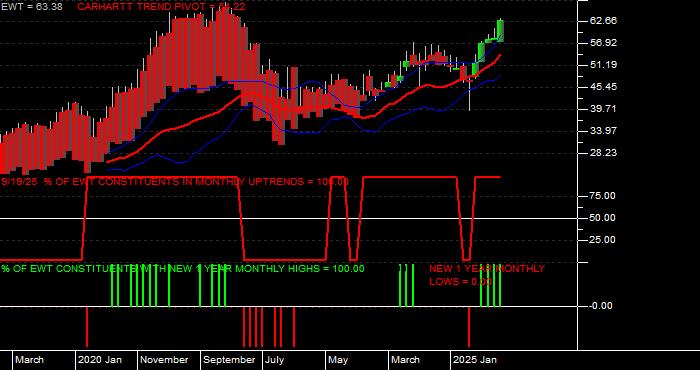Image resolution: width=700 pixels, height=370 pixels.
Task: Click the latest green candle at chart top
Action: 501,31
